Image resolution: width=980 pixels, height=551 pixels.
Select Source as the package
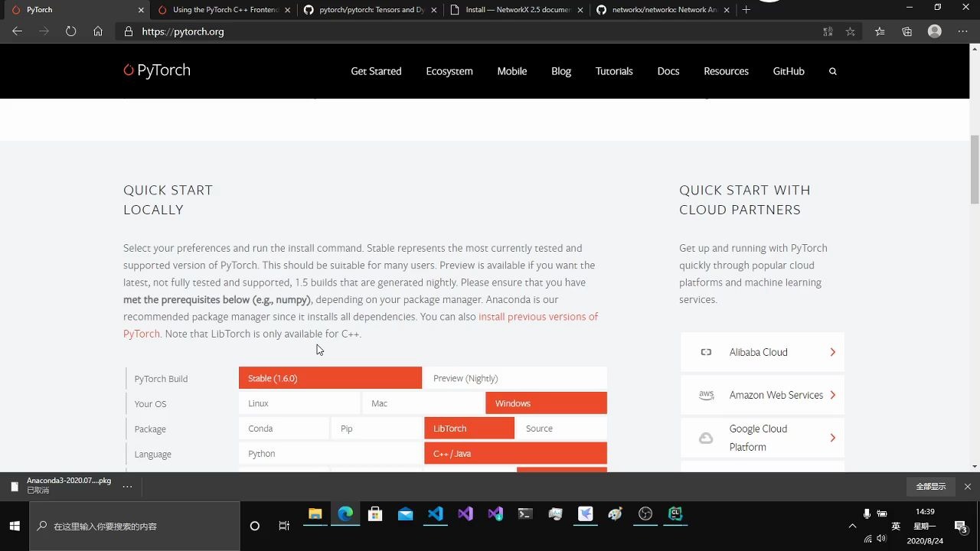click(x=562, y=429)
